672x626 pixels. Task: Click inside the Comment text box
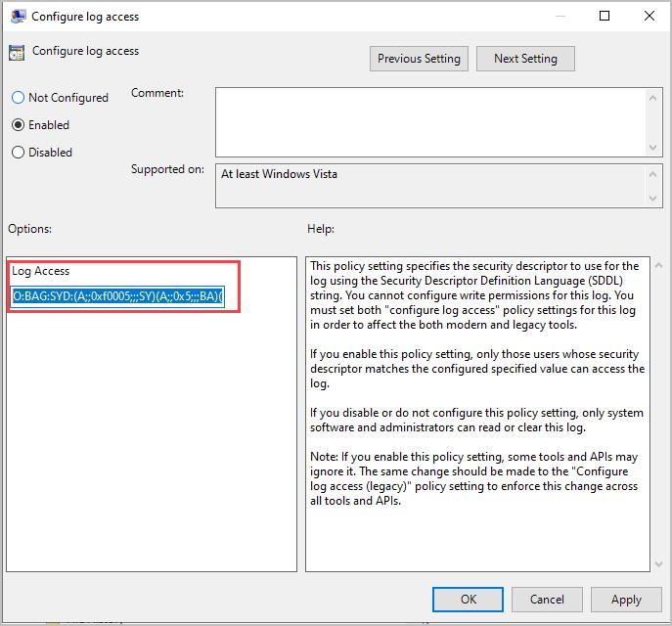pyautogui.click(x=430, y=120)
